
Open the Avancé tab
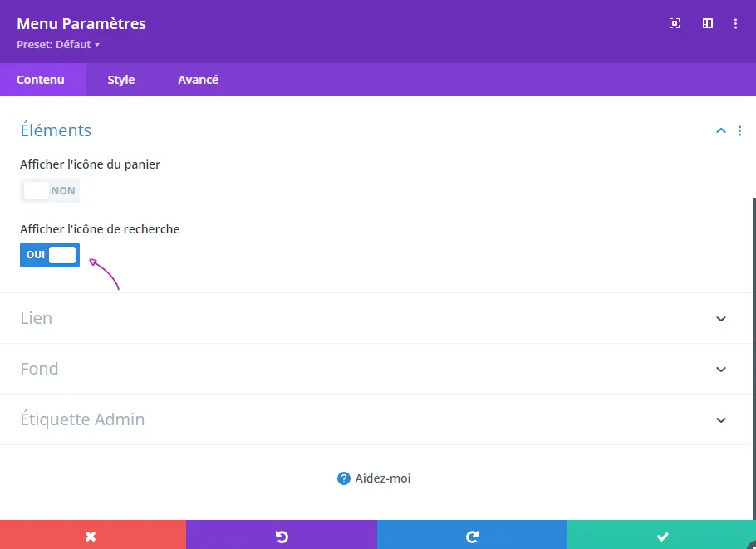click(x=198, y=80)
